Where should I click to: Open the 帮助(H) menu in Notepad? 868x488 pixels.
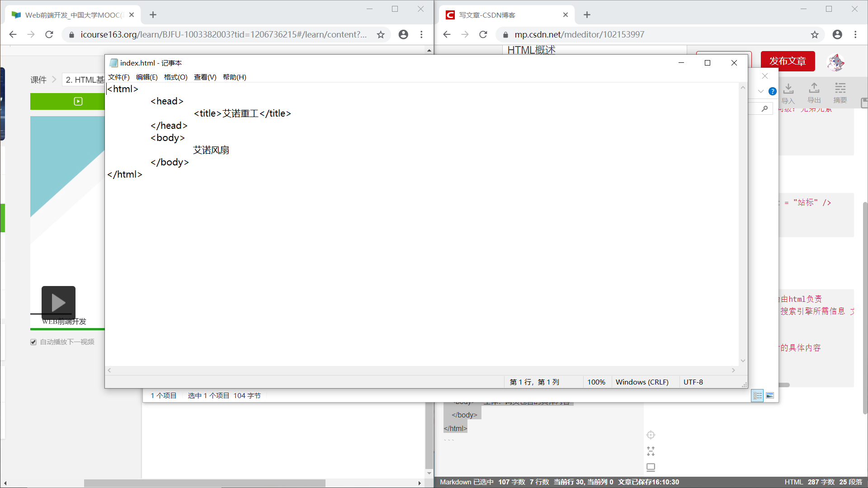pos(234,77)
